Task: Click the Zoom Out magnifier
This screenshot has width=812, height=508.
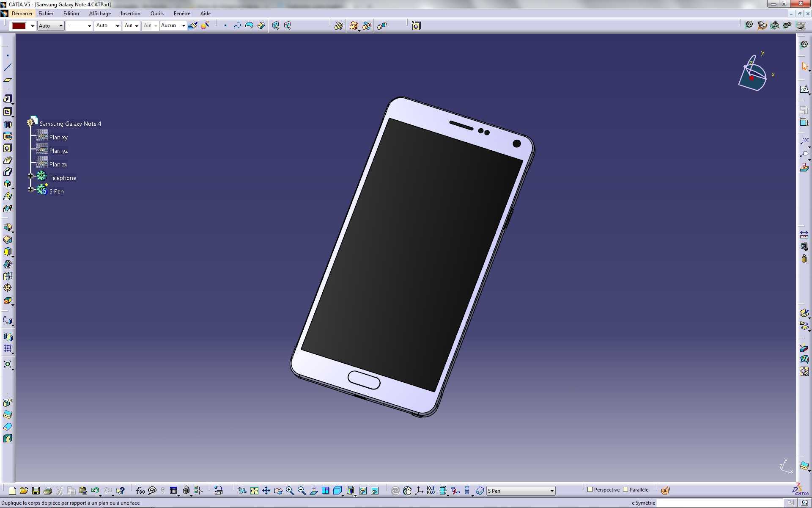Action: (x=302, y=491)
